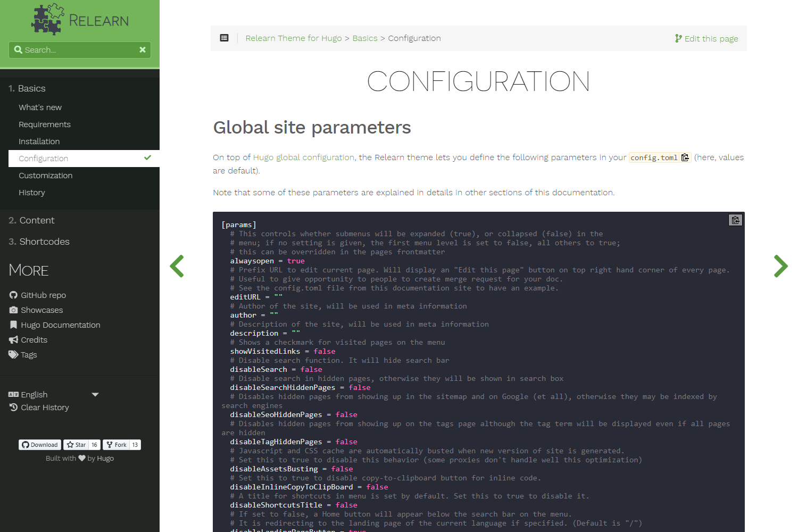Viewport: 798px width, 532px height.
Task: Open the Credits shortcut
Action: click(28, 340)
